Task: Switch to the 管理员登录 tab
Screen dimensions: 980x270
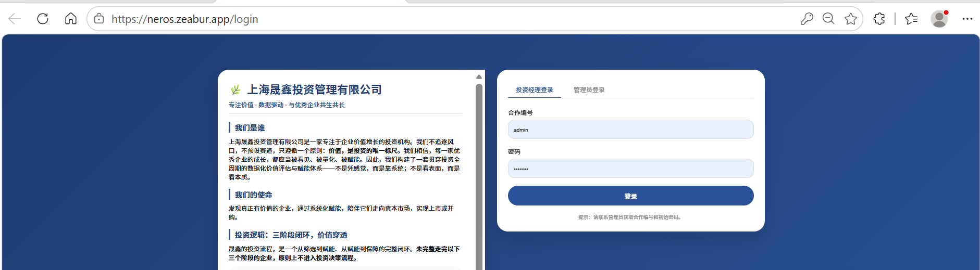Action: (589, 90)
